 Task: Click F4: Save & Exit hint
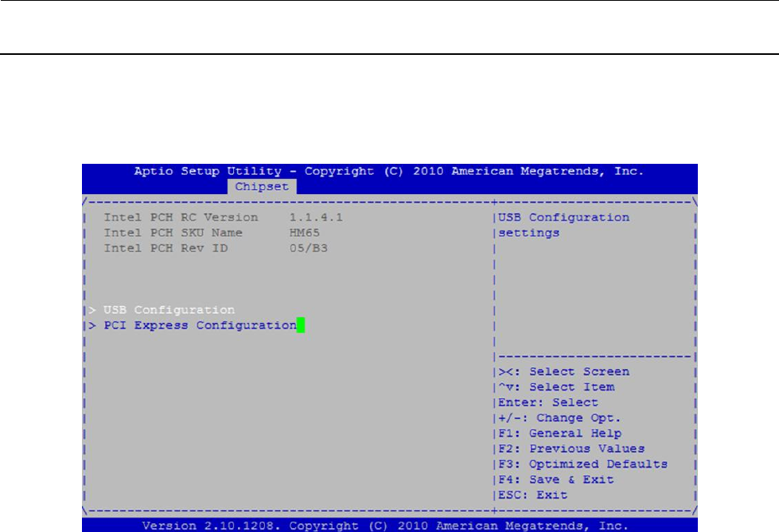point(556,480)
